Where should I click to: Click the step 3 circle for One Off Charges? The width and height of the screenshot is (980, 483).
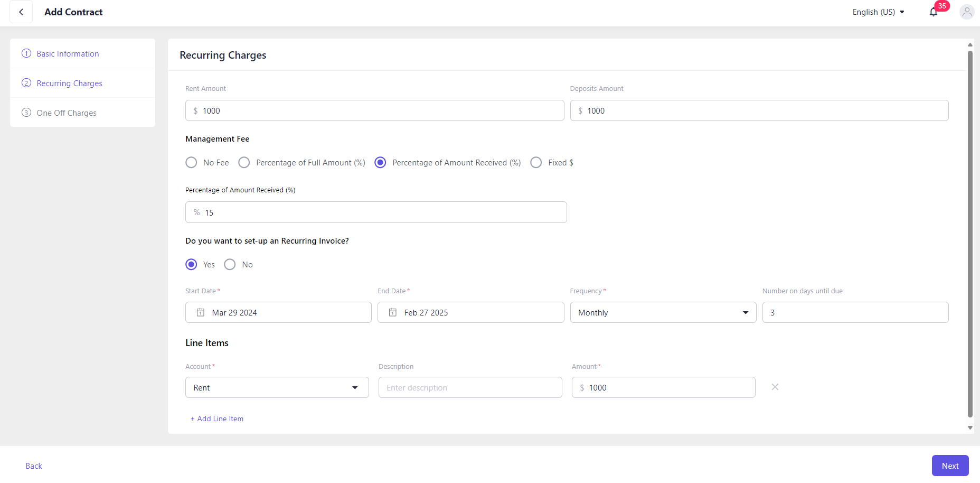26,113
